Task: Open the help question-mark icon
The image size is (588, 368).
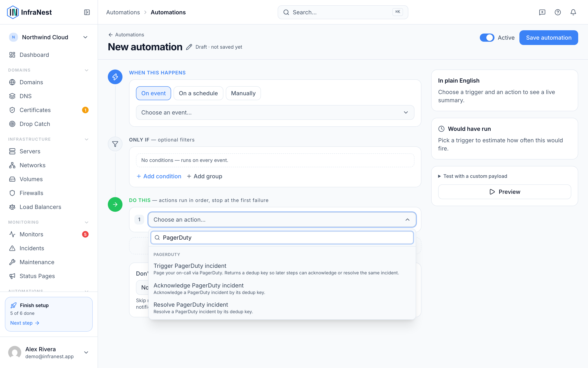Action: (x=558, y=12)
